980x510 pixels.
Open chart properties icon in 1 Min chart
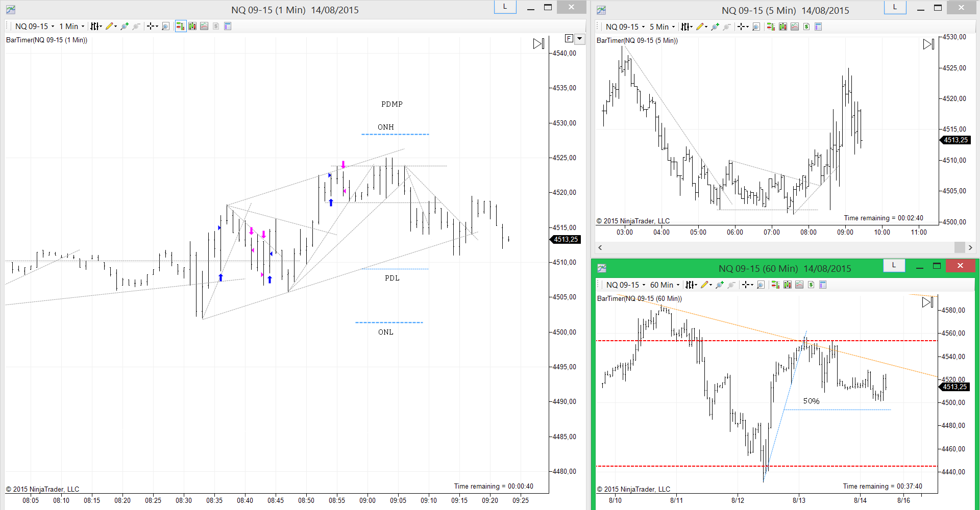coord(228,27)
